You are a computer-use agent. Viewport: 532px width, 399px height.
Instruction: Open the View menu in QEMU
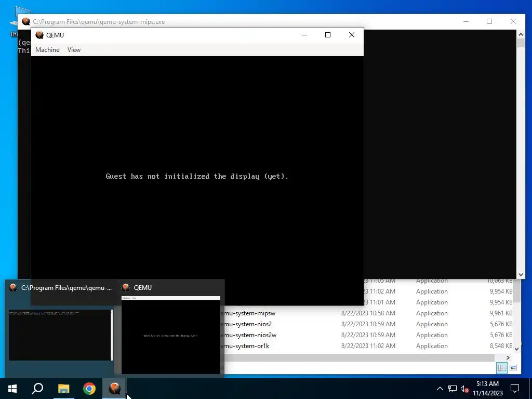[x=74, y=50]
